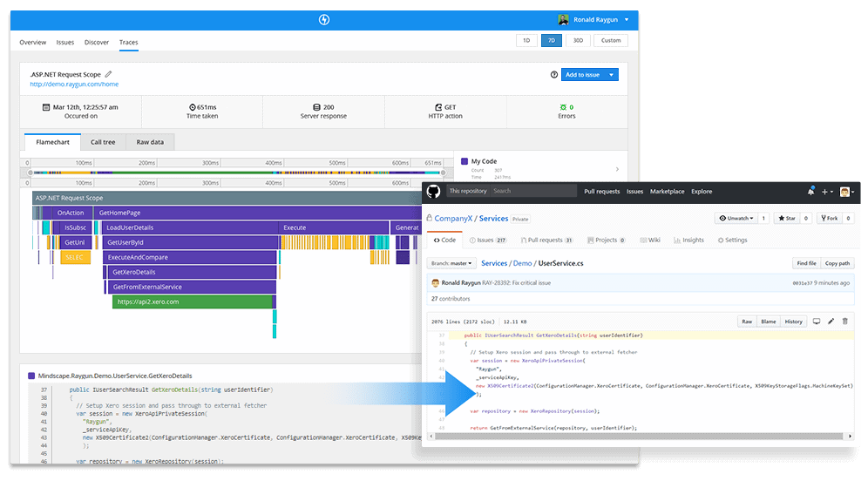Click the calendar icon beside Mar 12th
The height and width of the screenshot is (481, 868).
[x=46, y=107]
